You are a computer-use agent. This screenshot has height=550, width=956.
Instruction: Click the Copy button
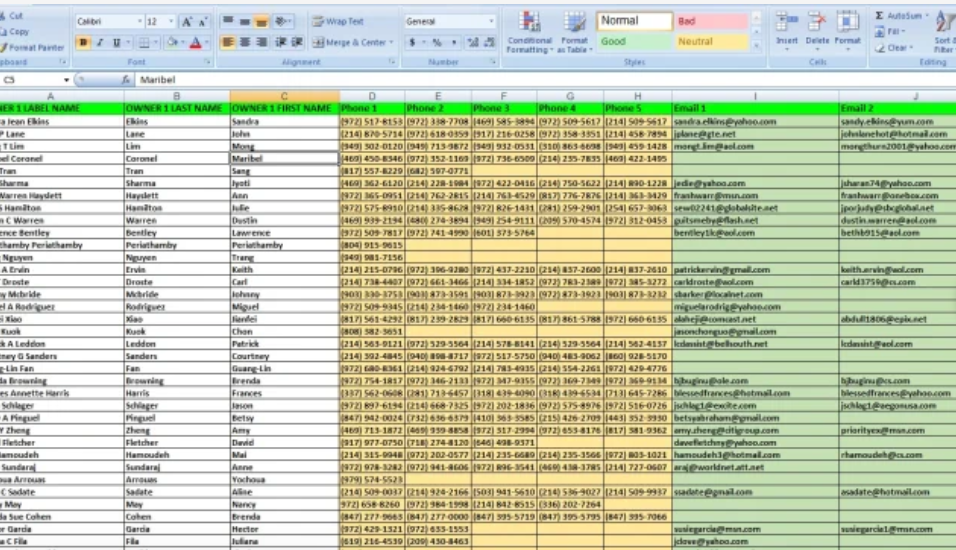(17, 32)
